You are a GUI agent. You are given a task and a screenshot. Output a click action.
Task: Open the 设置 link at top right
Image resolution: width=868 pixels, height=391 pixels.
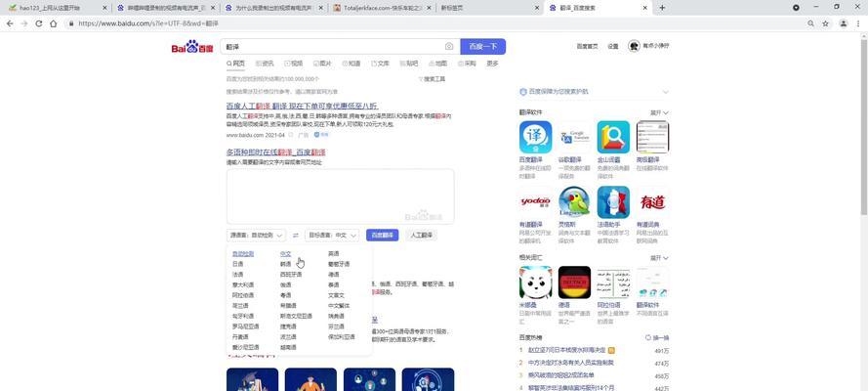613,47
